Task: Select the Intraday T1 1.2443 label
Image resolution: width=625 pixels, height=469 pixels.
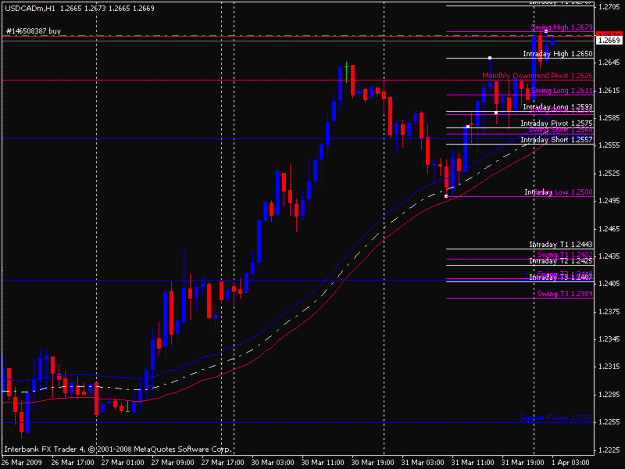Action: 561,244
